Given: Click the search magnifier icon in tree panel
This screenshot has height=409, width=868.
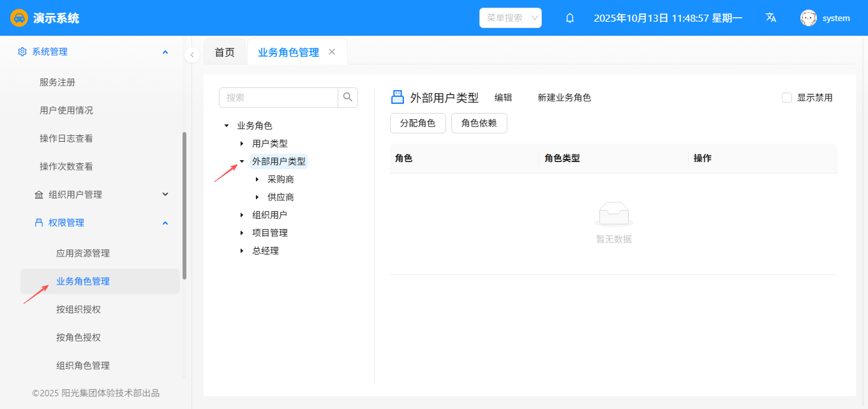Looking at the screenshot, I should [348, 97].
